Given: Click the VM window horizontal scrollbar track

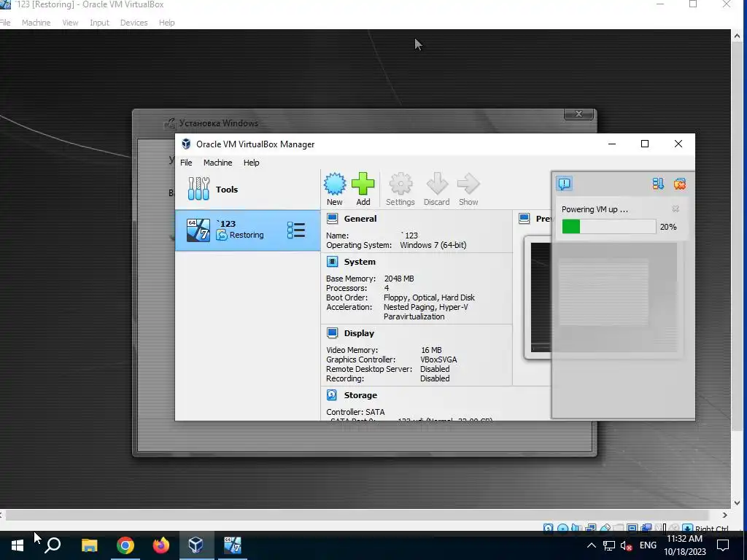Looking at the screenshot, I should tap(357, 515).
